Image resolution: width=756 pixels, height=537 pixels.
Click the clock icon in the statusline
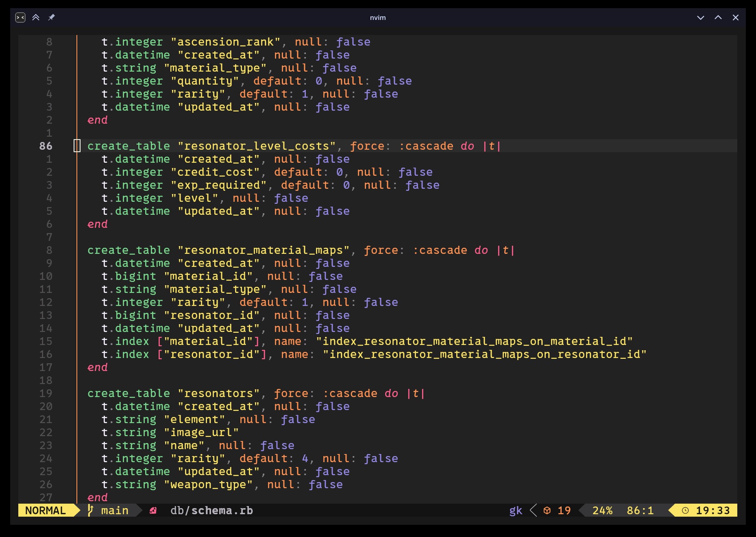[685, 511]
